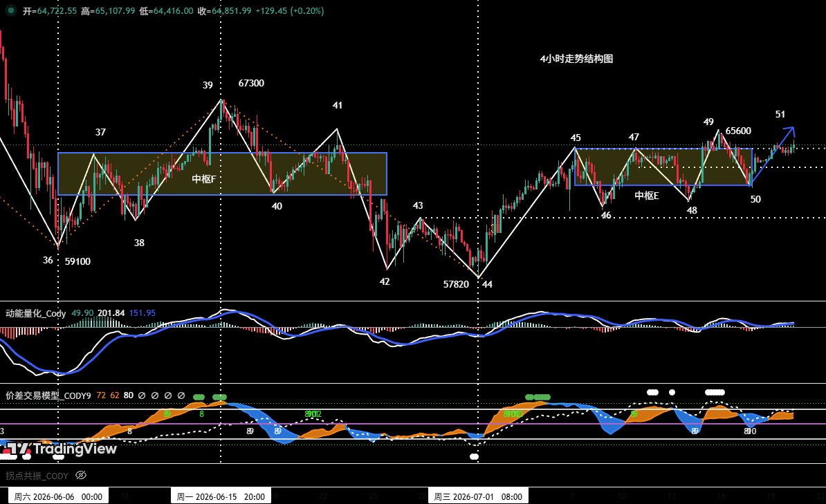
Task: Click the 57820 low label near 44
Action: point(456,284)
